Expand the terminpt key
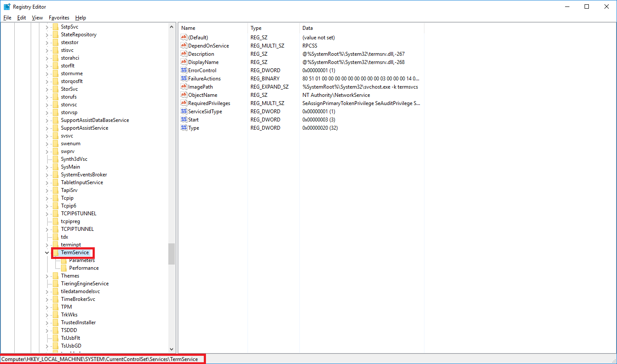The image size is (617, 364). click(47, 245)
